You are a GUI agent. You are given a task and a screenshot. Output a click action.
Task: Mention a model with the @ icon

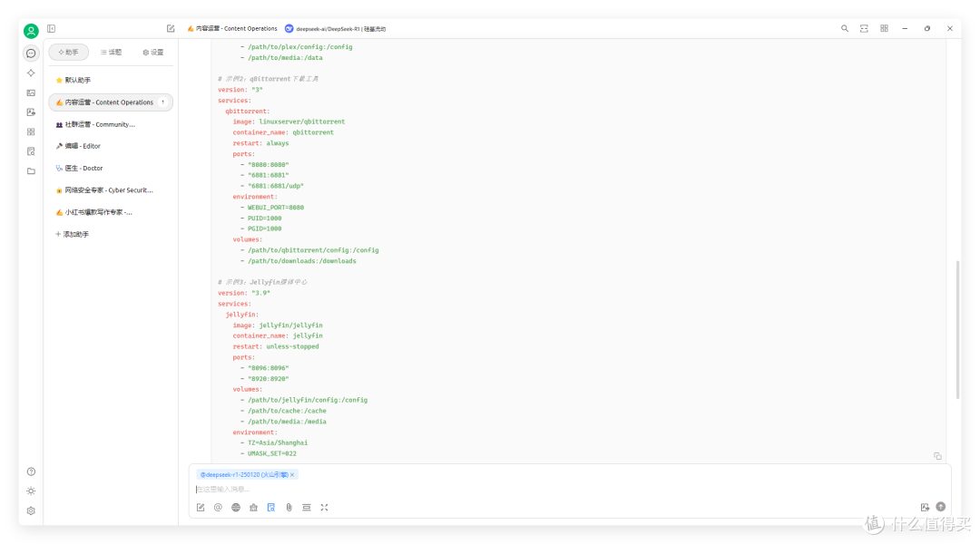pyautogui.click(x=218, y=508)
